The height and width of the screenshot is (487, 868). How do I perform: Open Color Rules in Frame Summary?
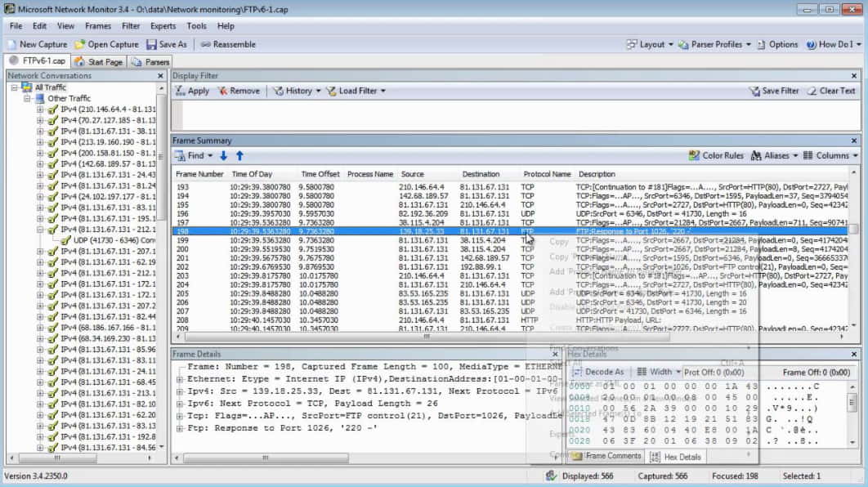pos(716,156)
